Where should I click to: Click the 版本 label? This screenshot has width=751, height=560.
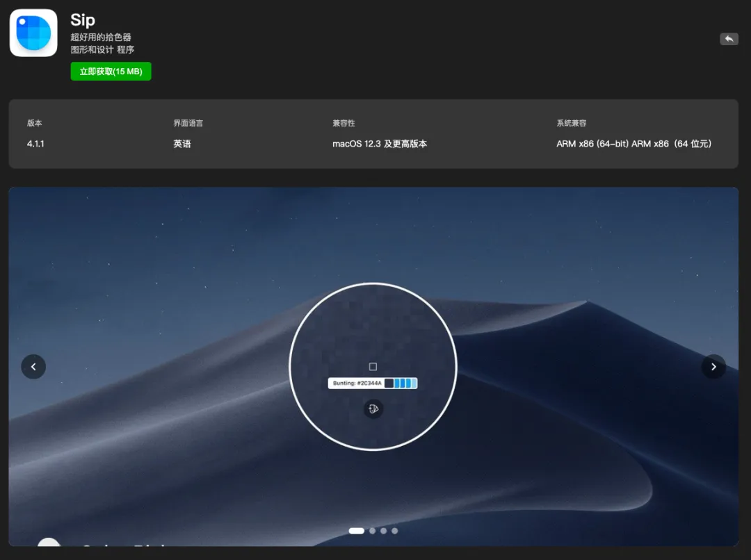[x=35, y=123]
